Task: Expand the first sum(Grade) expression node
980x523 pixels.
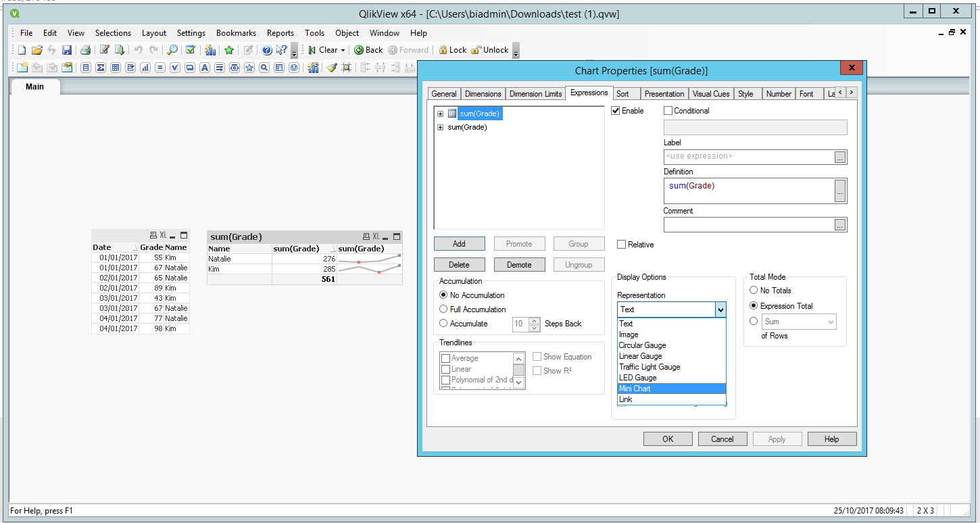Action: click(441, 114)
